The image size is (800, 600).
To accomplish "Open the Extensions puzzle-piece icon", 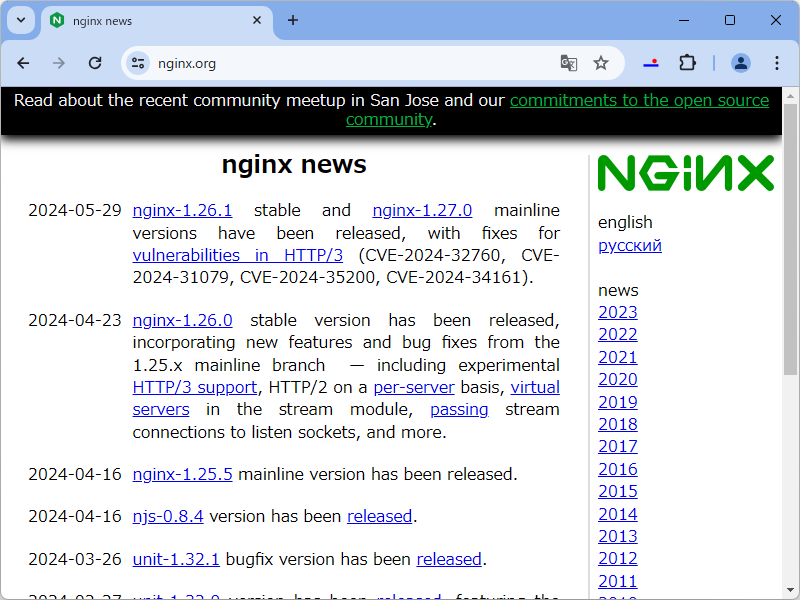I will 687,62.
